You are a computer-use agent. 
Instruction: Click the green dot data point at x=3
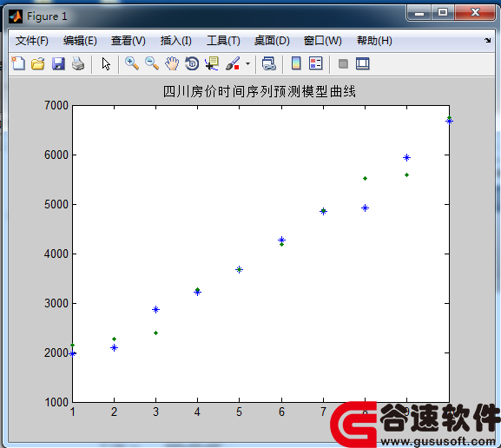pyautogui.click(x=156, y=333)
